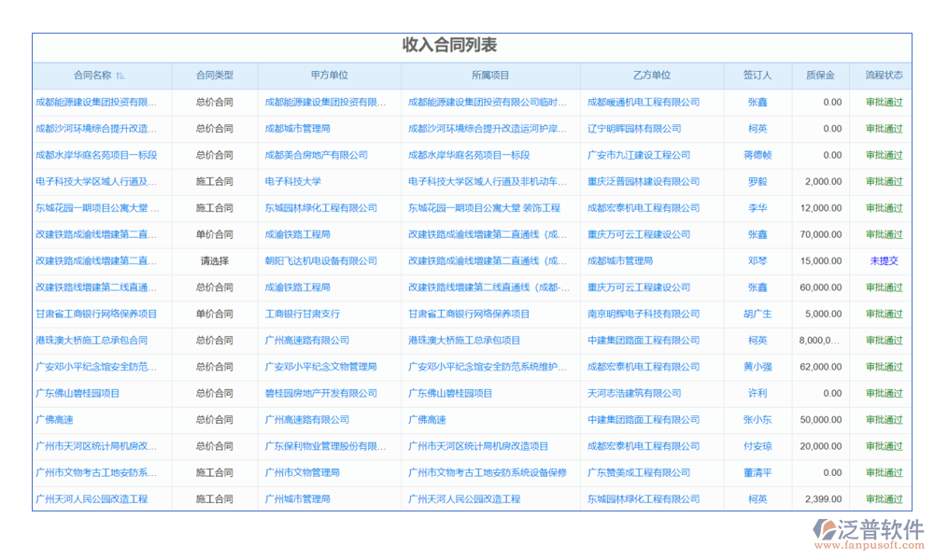This screenshot has width=934, height=560.
Task: Click the 70,000.00 质保金 amount cell
Action: (820, 235)
